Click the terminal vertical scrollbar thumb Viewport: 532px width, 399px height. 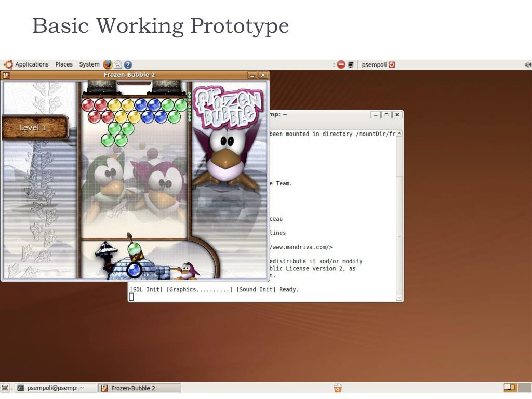click(x=400, y=235)
